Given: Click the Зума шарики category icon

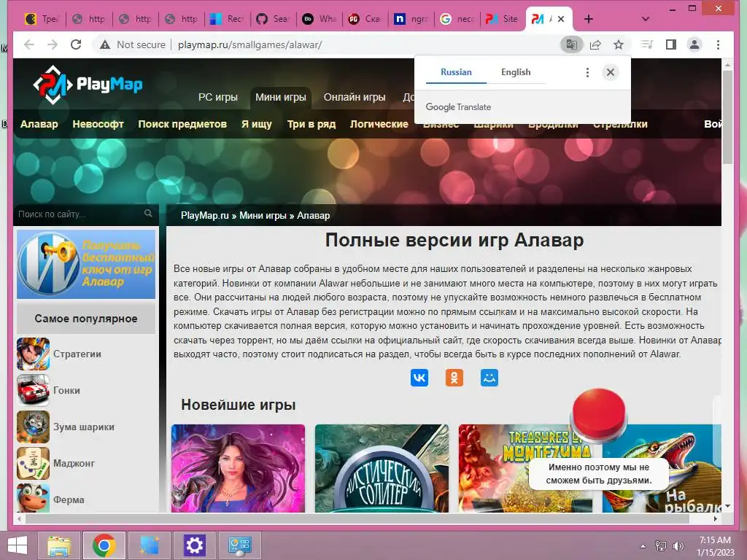Looking at the screenshot, I should tap(33, 427).
